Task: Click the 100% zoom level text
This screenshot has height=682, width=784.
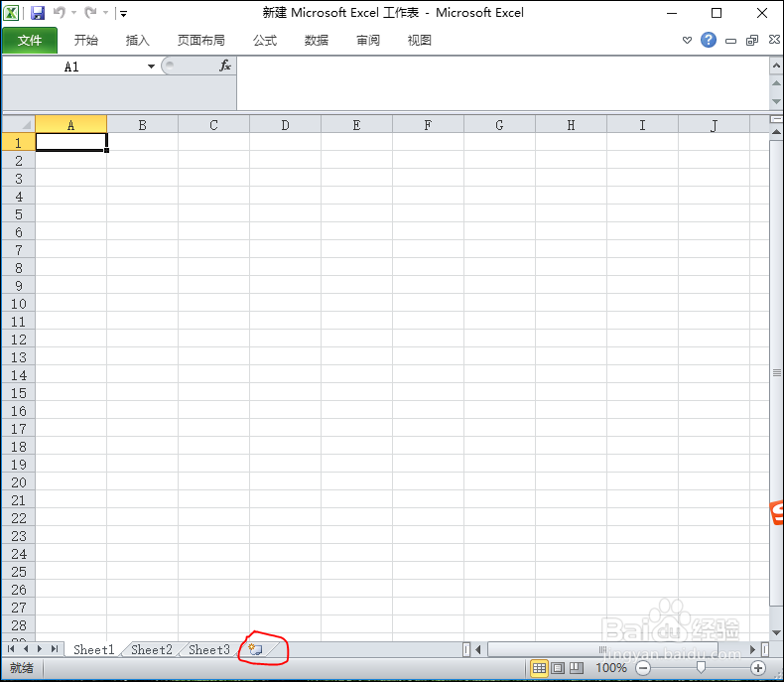Action: (x=611, y=668)
